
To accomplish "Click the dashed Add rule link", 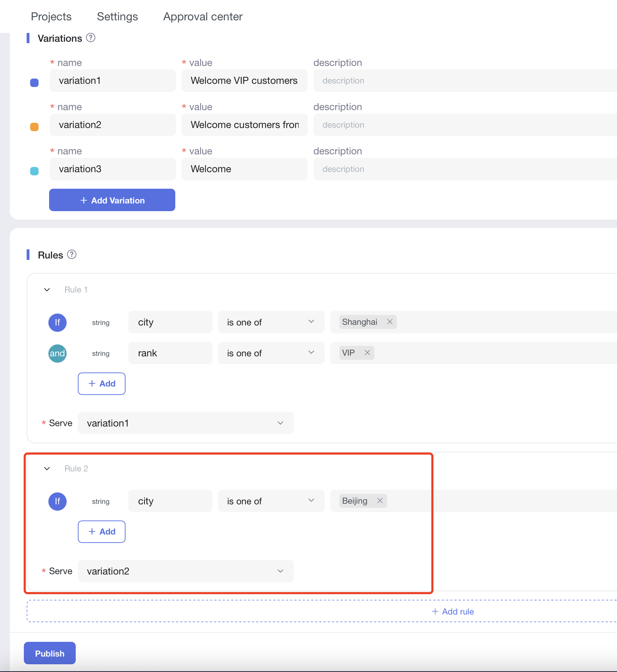I will [x=453, y=611].
